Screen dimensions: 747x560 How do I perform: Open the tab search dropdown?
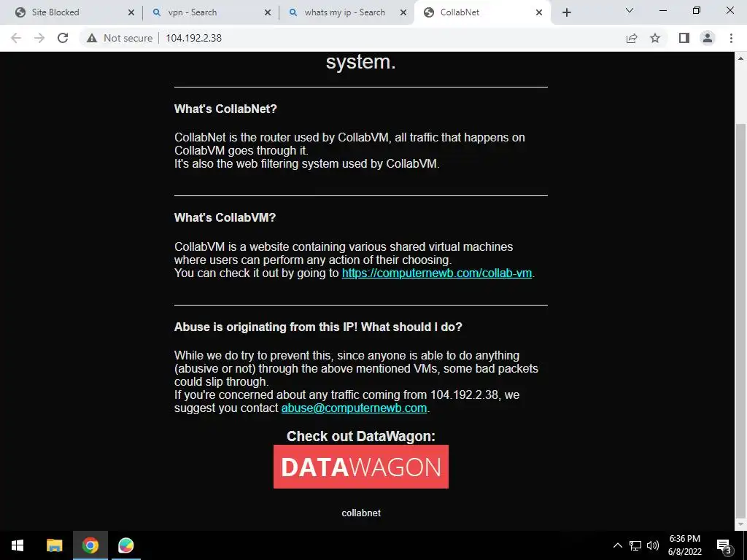tap(630, 10)
